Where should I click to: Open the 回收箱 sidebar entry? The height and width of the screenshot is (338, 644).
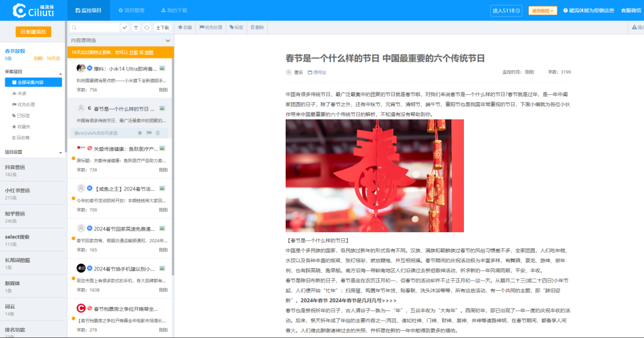click(21, 138)
